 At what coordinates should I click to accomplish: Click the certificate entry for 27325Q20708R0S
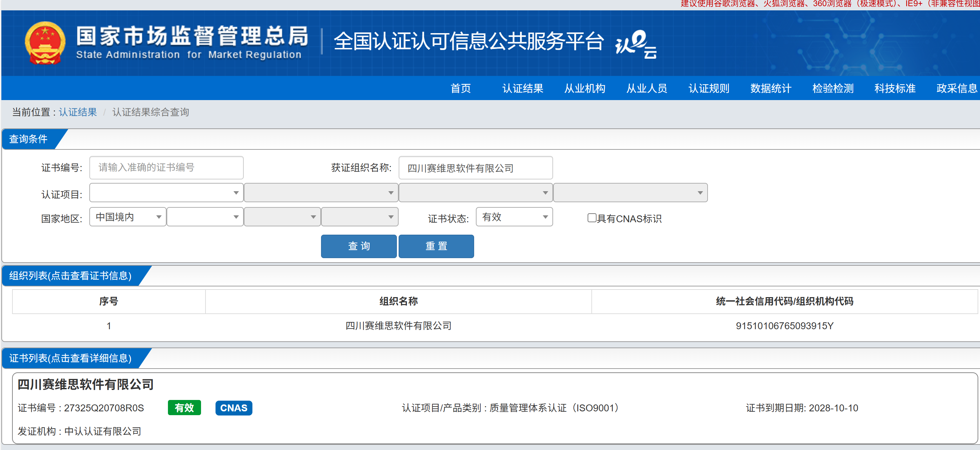pos(104,407)
